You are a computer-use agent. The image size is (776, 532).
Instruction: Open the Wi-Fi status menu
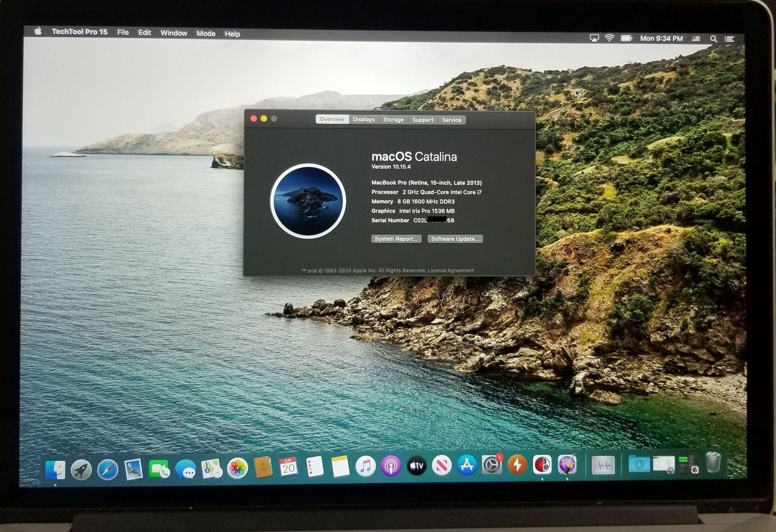click(609, 38)
